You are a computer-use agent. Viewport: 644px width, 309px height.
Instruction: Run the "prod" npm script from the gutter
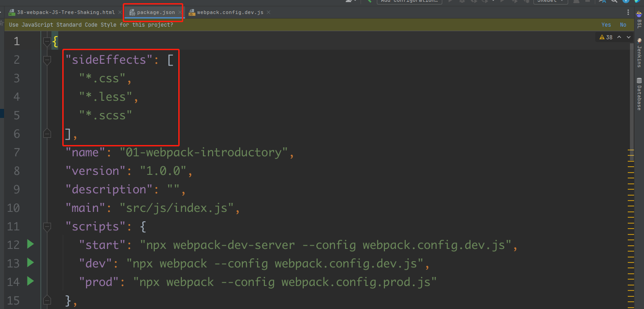[x=30, y=281]
